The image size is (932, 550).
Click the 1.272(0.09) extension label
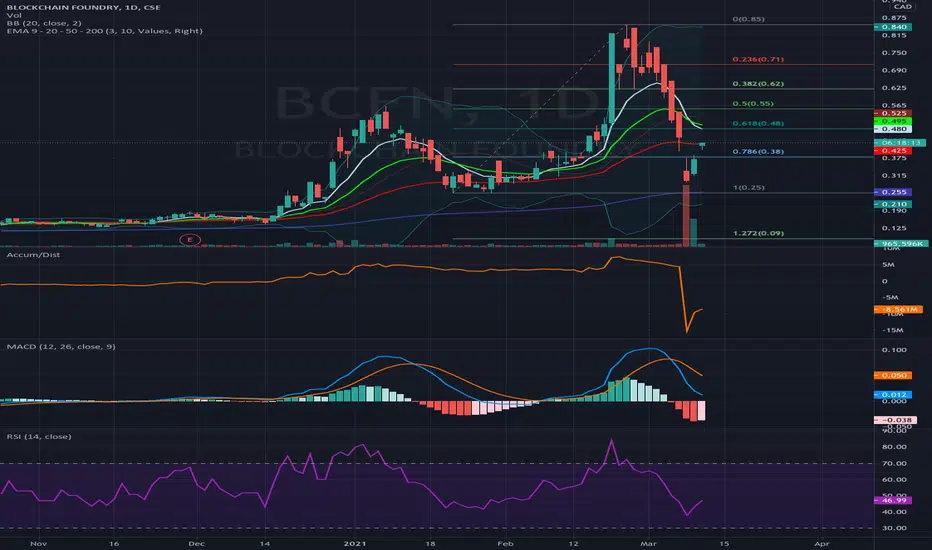click(x=758, y=233)
